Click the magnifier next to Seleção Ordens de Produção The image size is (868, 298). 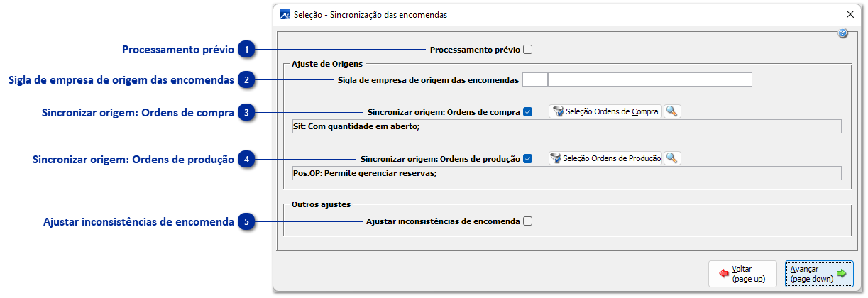click(x=672, y=158)
